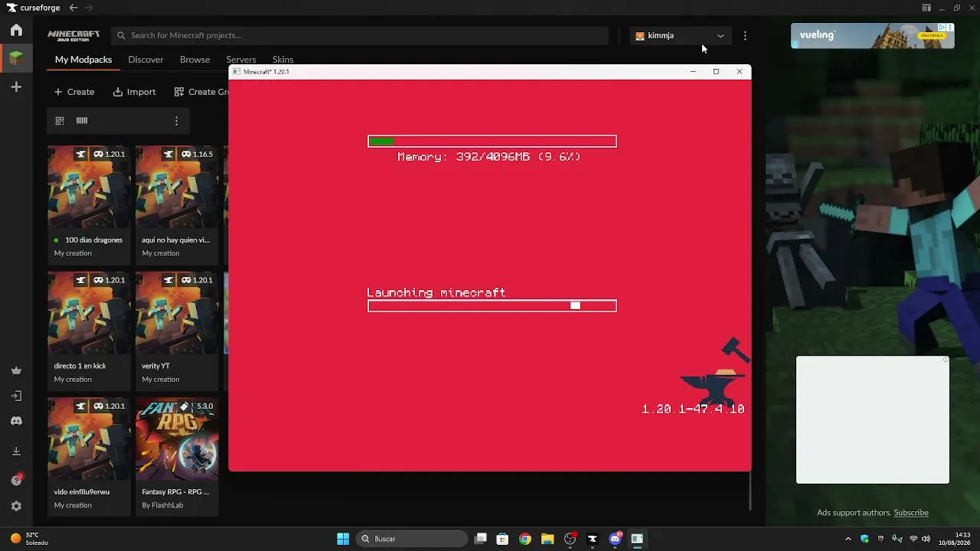
Task: Open the verity YT modpack thumbnail
Action: pos(177,314)
